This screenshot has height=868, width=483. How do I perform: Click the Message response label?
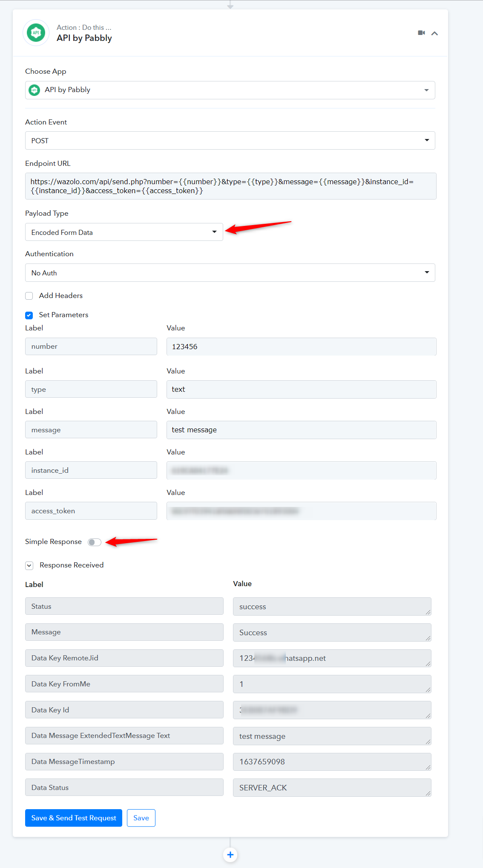(124, 632)
